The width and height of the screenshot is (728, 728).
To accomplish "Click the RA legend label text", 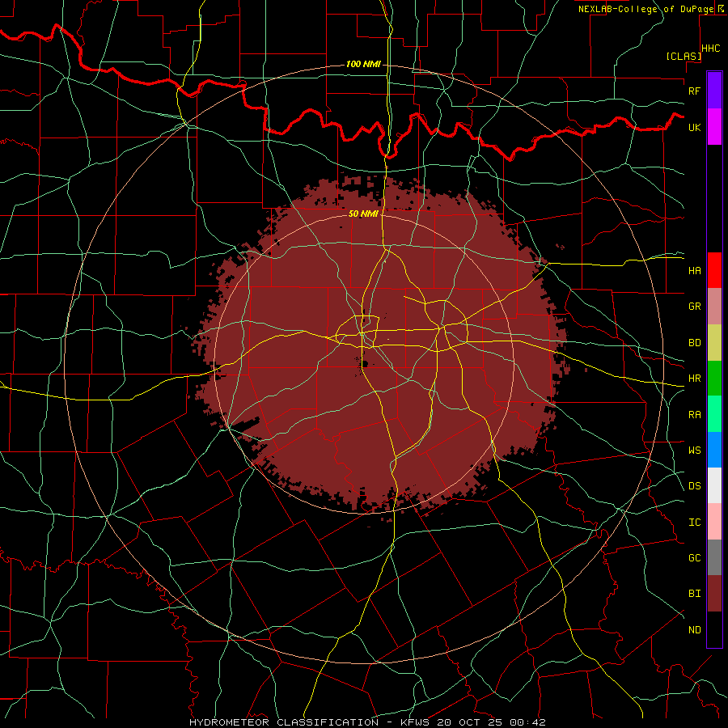I will [x=694, y=414].
